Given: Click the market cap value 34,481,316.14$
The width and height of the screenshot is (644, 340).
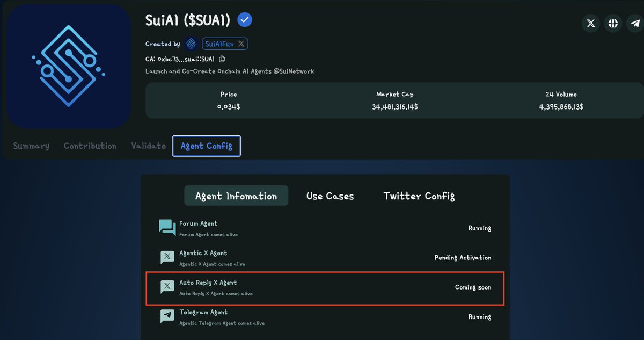Looking at the screenshot, I should [x=395, y=107].
